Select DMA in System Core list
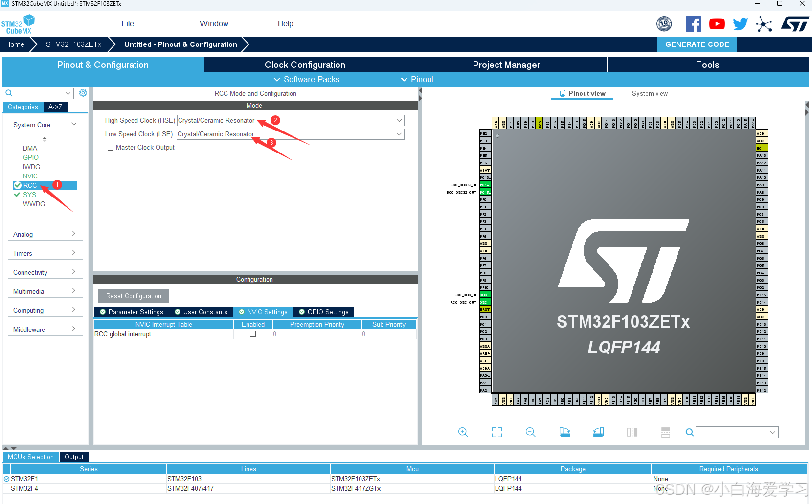This screenshot has width=812, height=504. point(30,148)
